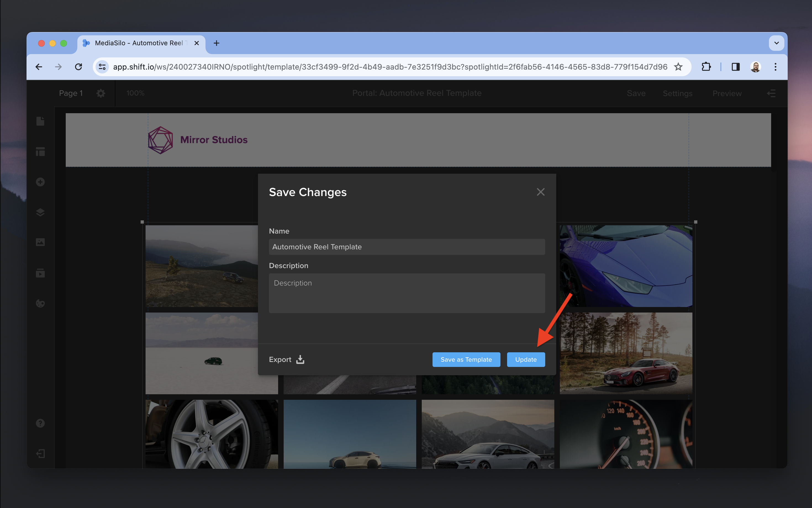
Task: Open the Pages sidebar icon
Action: pos(40,121)
